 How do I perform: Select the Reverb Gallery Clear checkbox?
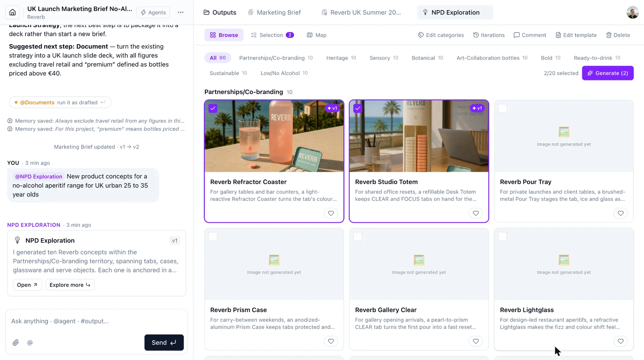pos(358,236)
